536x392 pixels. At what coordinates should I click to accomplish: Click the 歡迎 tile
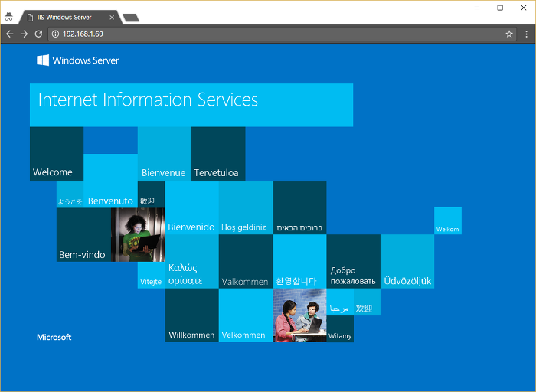tap(151, 194)
